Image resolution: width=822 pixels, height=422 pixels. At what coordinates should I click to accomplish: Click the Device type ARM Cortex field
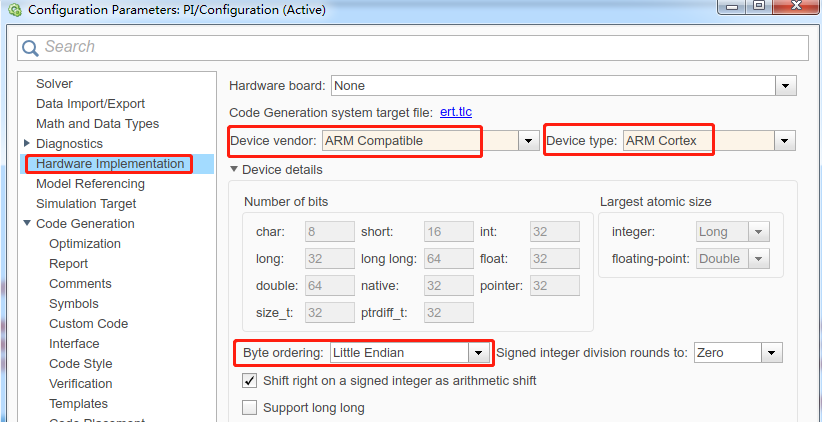click(699, 140)
